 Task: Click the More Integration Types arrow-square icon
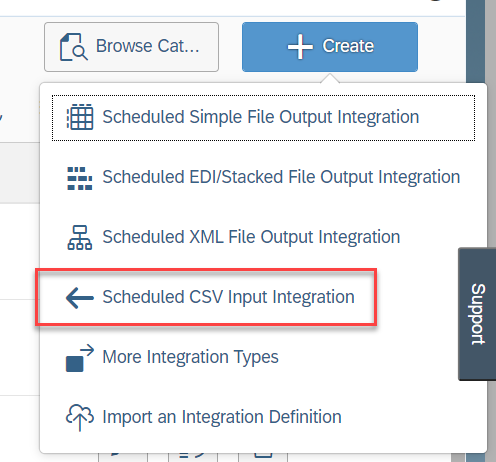point(80,358)
